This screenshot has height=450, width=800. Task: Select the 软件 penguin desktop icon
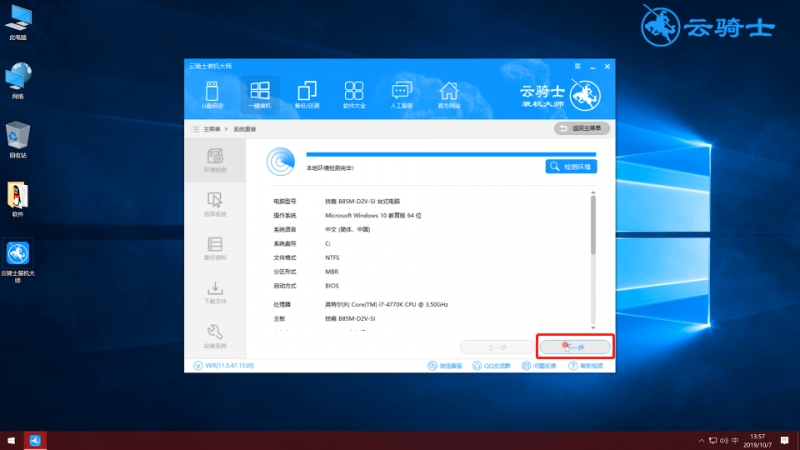pos(18,199)
